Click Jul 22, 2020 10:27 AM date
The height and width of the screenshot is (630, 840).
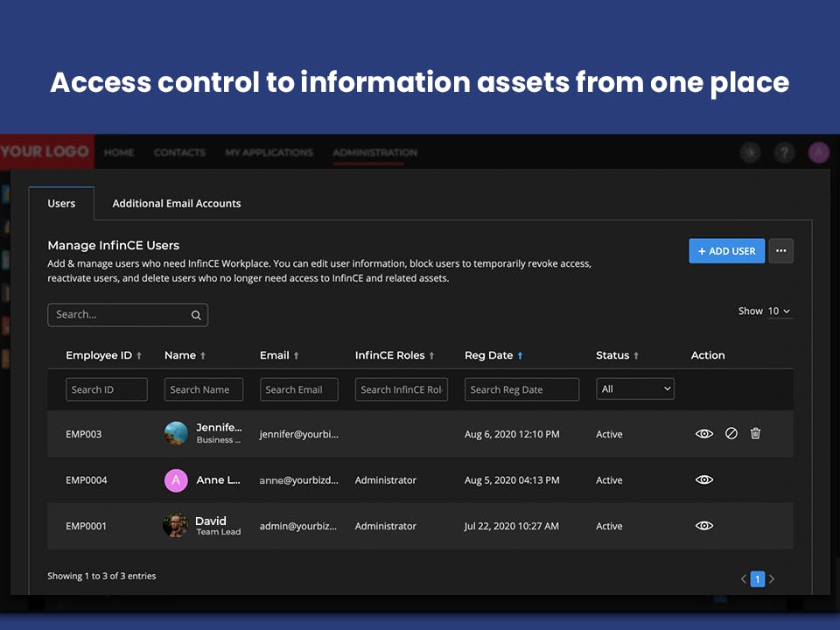[511, 527]
